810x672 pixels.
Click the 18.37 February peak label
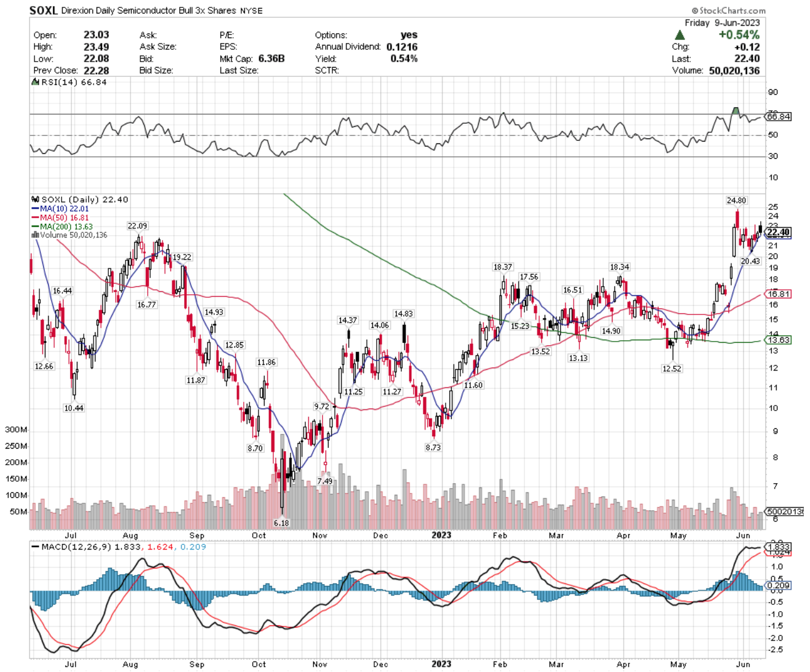click(x=502, y=267)
